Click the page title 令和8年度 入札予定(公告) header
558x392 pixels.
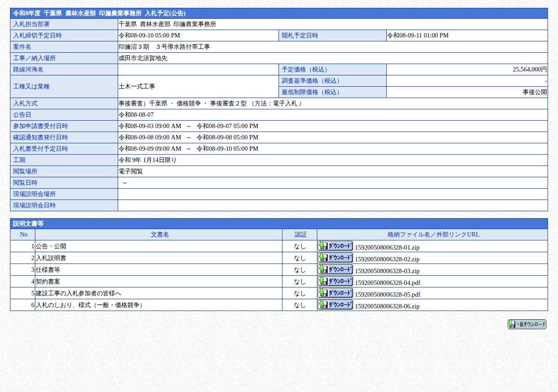click(x=279, y=14)
